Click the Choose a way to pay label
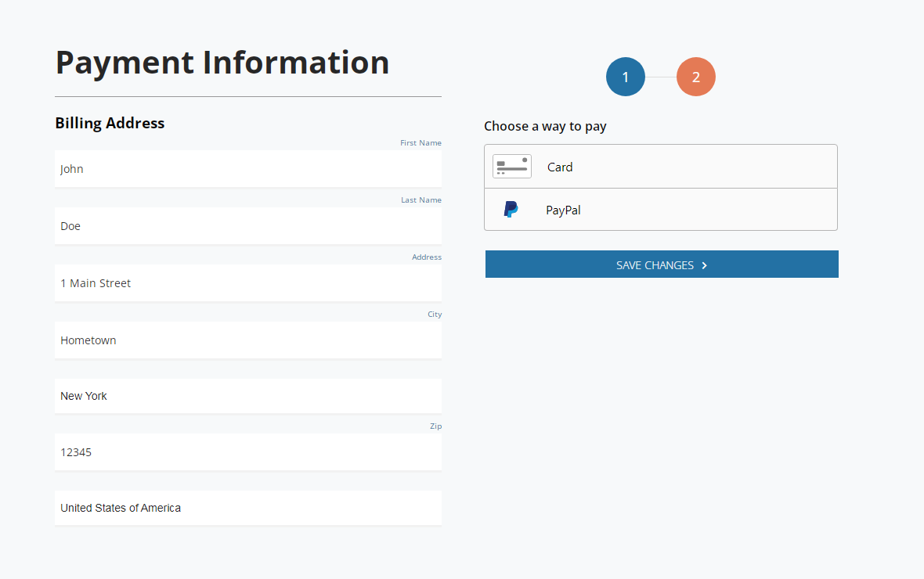 tap(545, 126)
